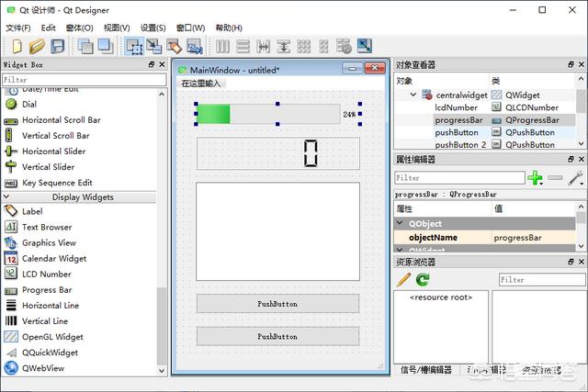The height and width of the screenshot is (392, 588).
Task: Click green plus add dynamic property icon
Action: 535,177
